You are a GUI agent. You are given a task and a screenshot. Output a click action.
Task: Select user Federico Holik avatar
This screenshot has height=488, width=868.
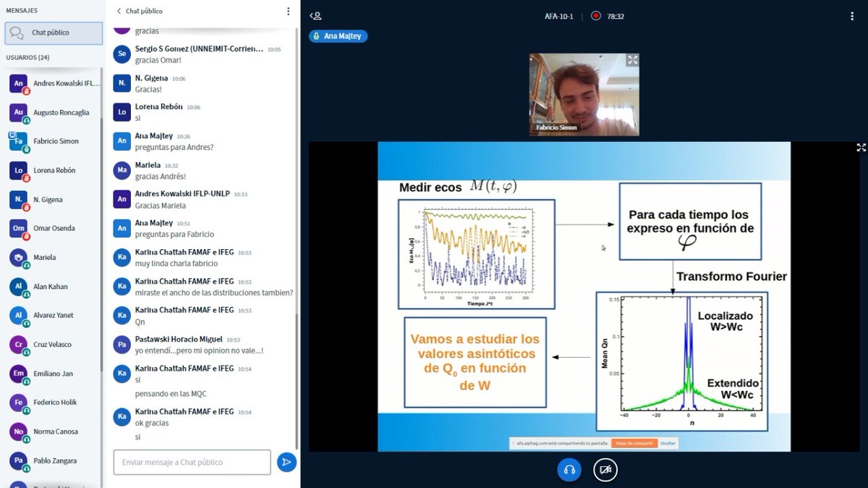tap(19, 403)
